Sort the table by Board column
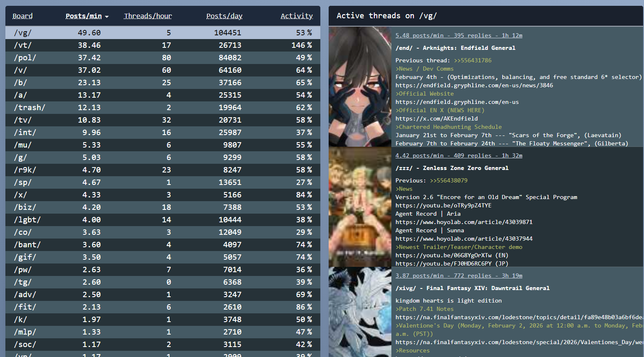Screen dimensions: 644x357 click(x=22, y=16)
